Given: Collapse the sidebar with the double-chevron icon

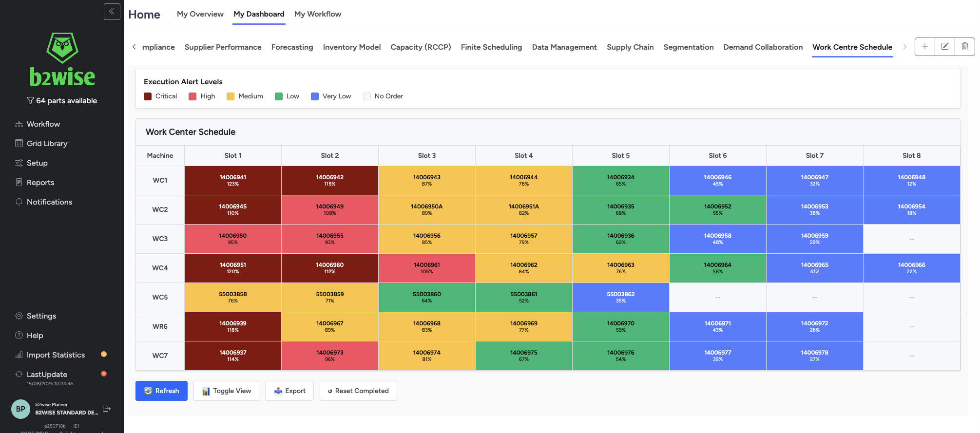Looking at the screenshot, I should [x=112, y=12].
